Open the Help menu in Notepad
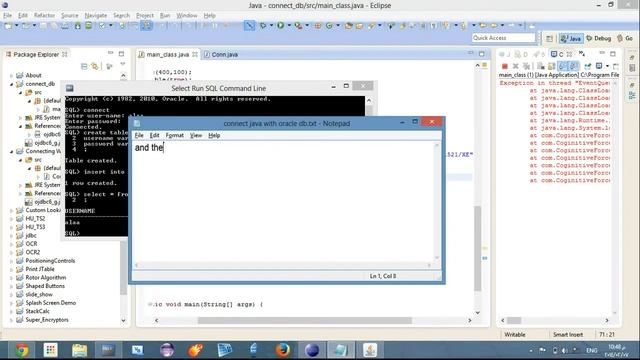Image resolution: width=640 pixels, height=360 pixels. point(214,135)
